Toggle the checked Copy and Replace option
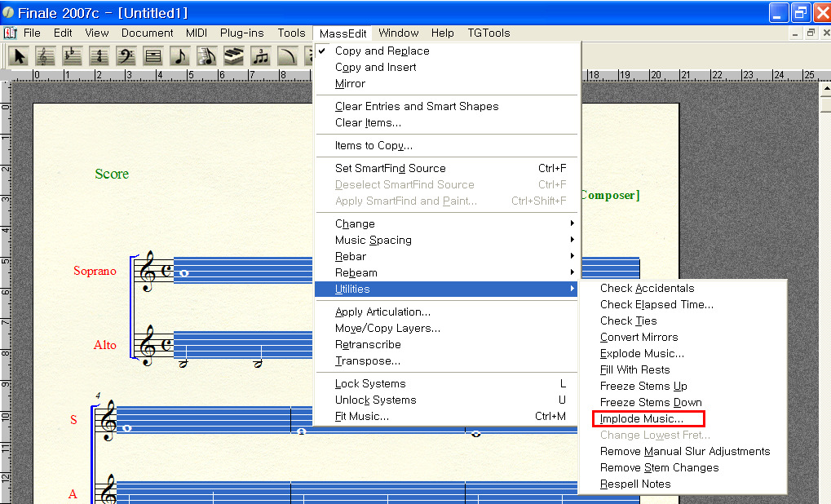Screen dimensions: 831x504 (382, 51)
